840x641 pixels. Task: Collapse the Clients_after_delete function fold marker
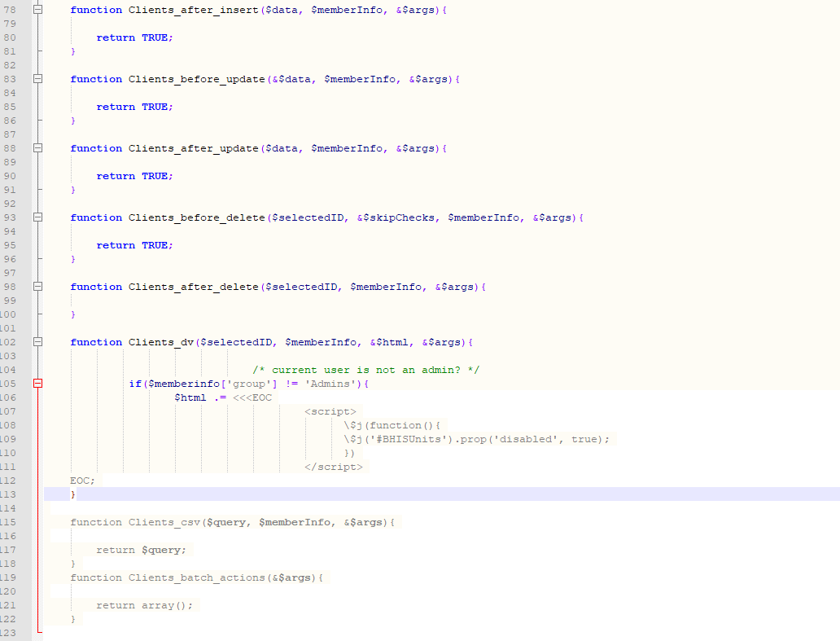click(x=37, y=286)
